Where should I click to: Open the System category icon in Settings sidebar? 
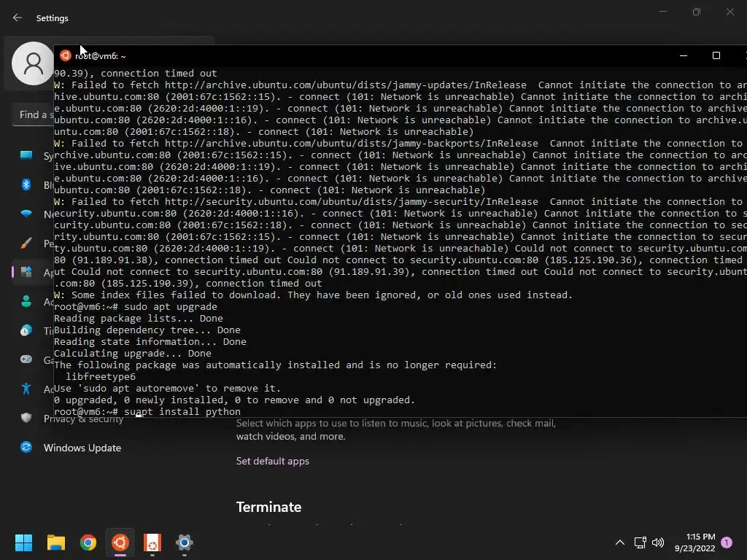(26, 155)
